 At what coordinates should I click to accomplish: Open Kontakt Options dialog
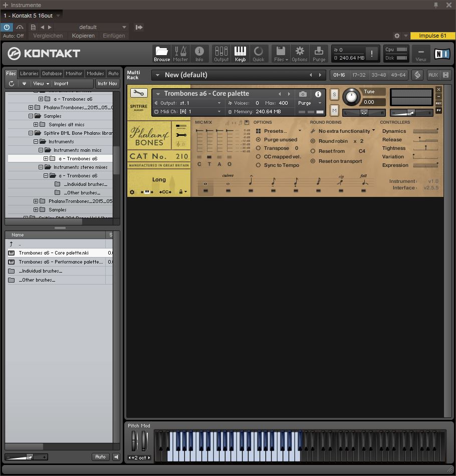[300, 54]
